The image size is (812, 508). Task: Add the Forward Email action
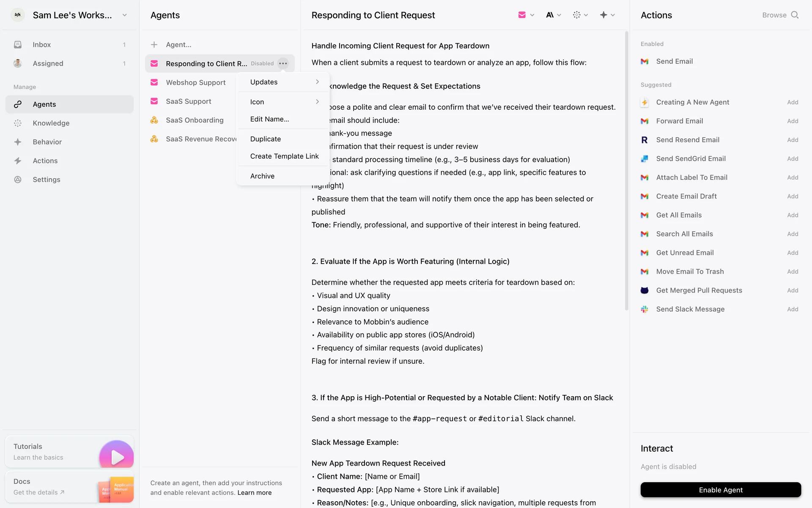pos(792,121)
